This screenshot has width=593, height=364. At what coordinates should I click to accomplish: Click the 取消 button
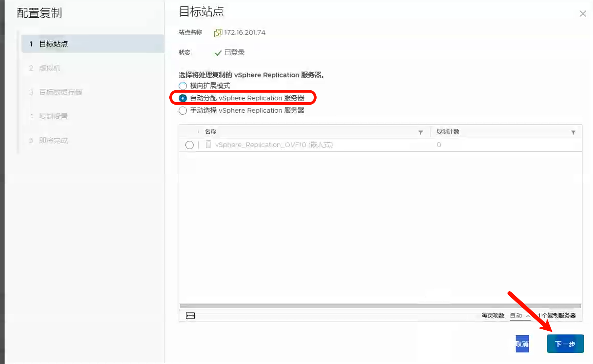tap(522, 344)
